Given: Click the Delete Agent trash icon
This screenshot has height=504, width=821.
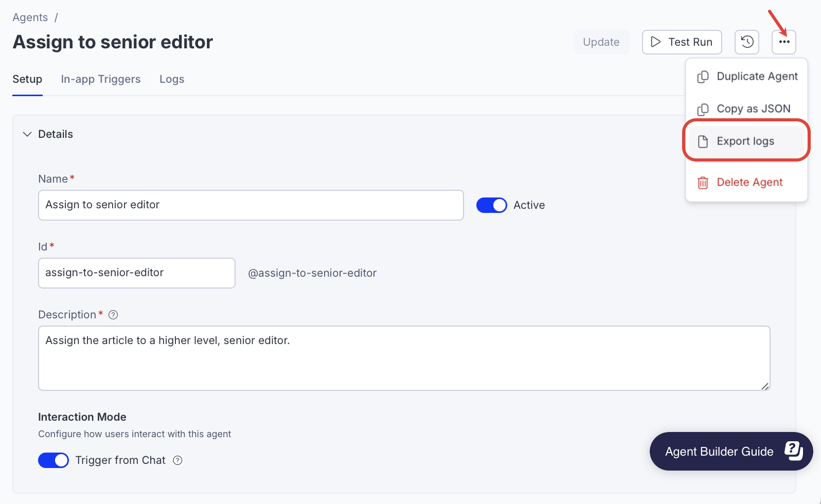Looking at the screenshot, I should point(703,183).
